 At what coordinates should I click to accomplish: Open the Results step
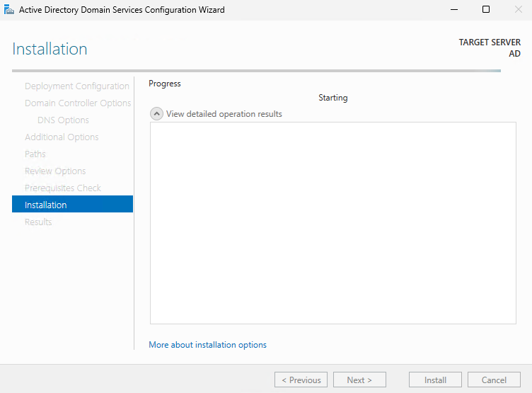click(x=38, y=222)
